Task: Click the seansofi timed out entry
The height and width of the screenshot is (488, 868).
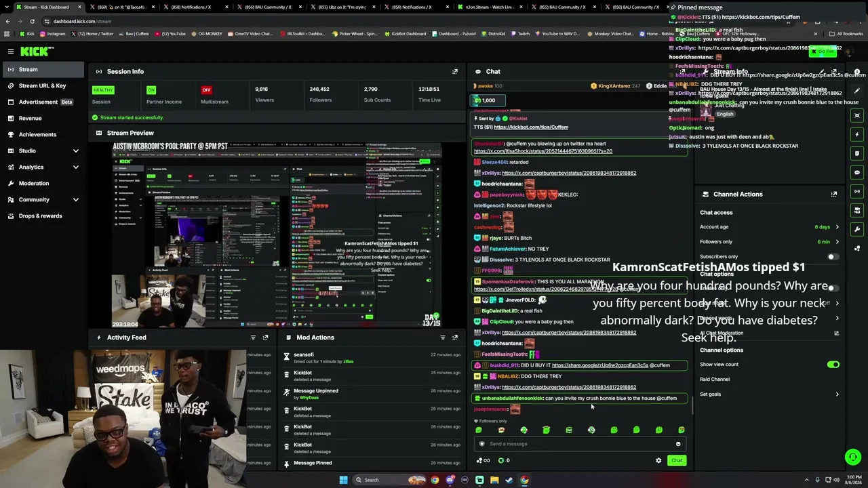Action: (x=372, y=358)
